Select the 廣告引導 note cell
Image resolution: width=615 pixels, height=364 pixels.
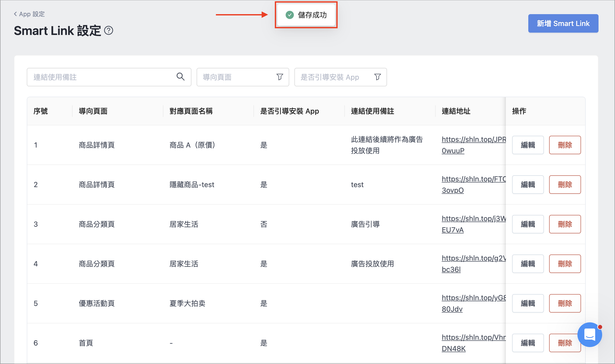tap(365, 224)
